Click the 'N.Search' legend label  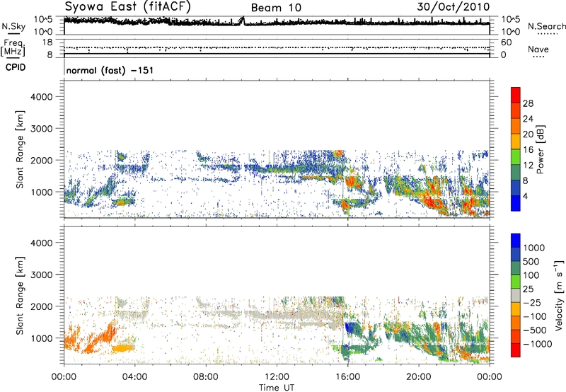pyautogui.click(x=546, y=26)
